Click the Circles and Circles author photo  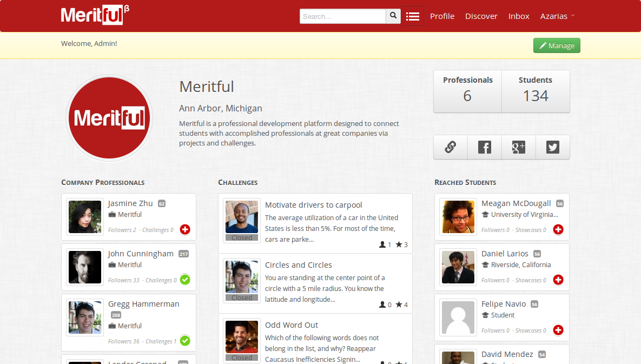[x=242, y=277]
